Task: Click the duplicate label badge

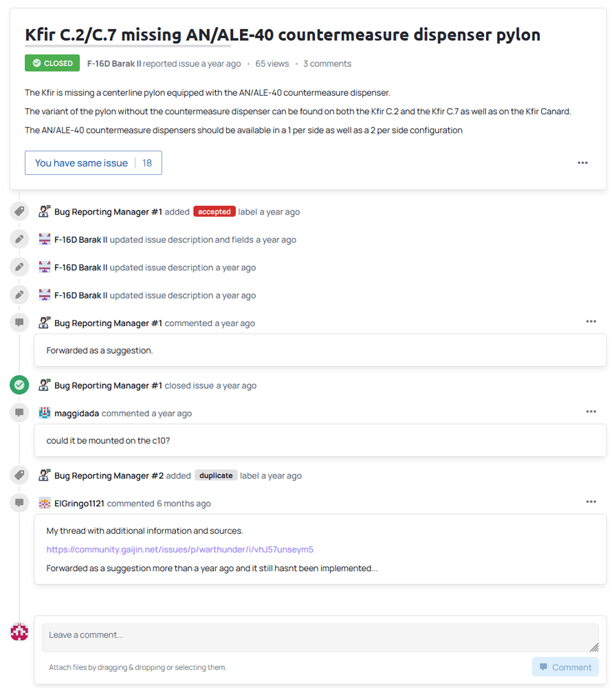Action: (x=216, y=475)
